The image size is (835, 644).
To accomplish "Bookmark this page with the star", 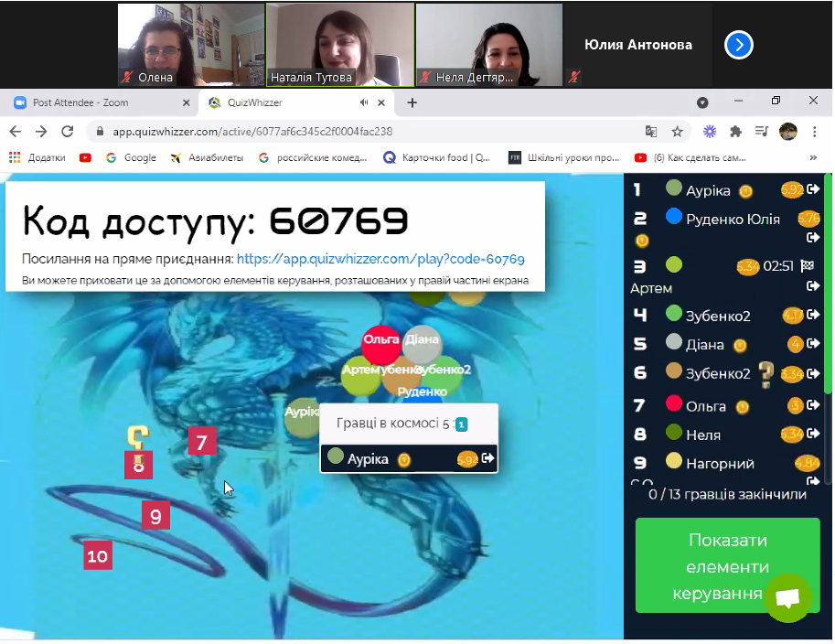I will 677,132.
